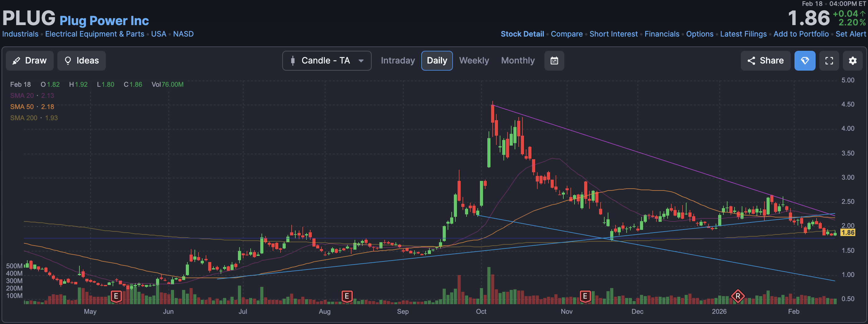Click the 5.00 price axis label
868x324 pixels.
pos(848,80)
